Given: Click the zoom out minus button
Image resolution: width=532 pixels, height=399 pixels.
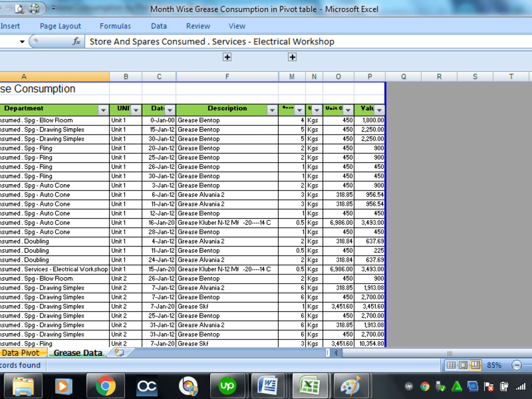Looking at the screenshot, I should point(517,365).
